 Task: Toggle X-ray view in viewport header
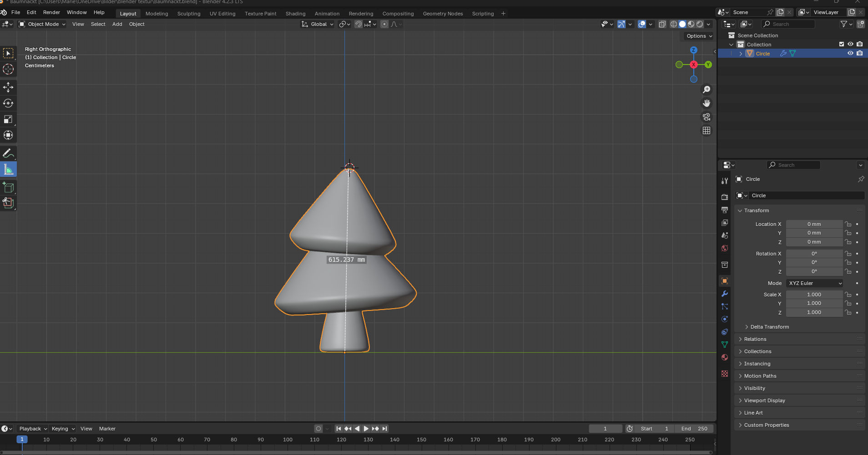[662, 24]
